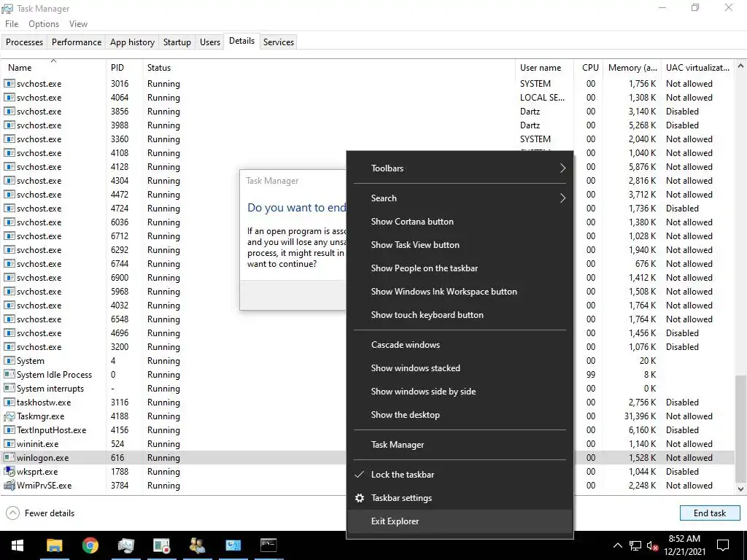This screenshot has width=747, height=560.
Task: Switch to the Services tab
Action: coord(279,42)
